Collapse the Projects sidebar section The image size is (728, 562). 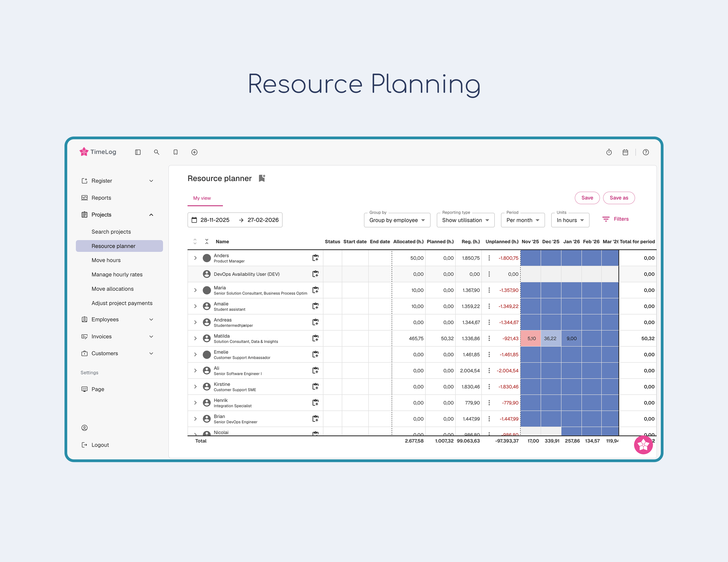coord(151,215)
